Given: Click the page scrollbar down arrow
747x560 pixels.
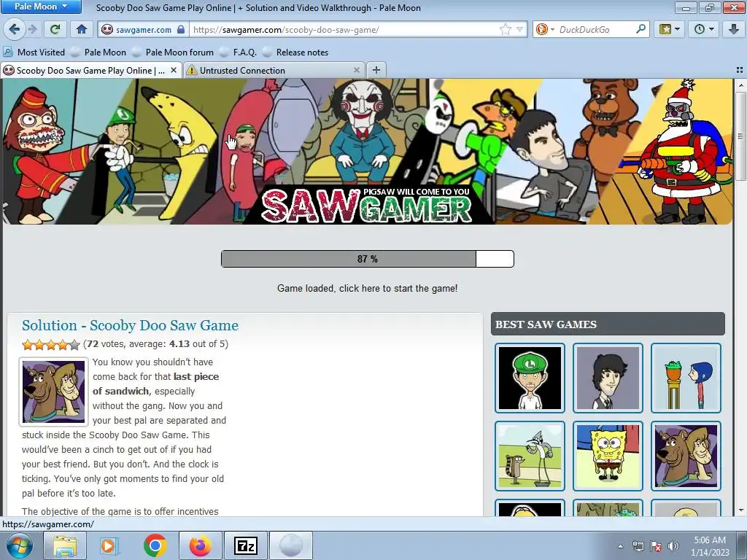Looking at the screenshot, I should coord(741,510).
